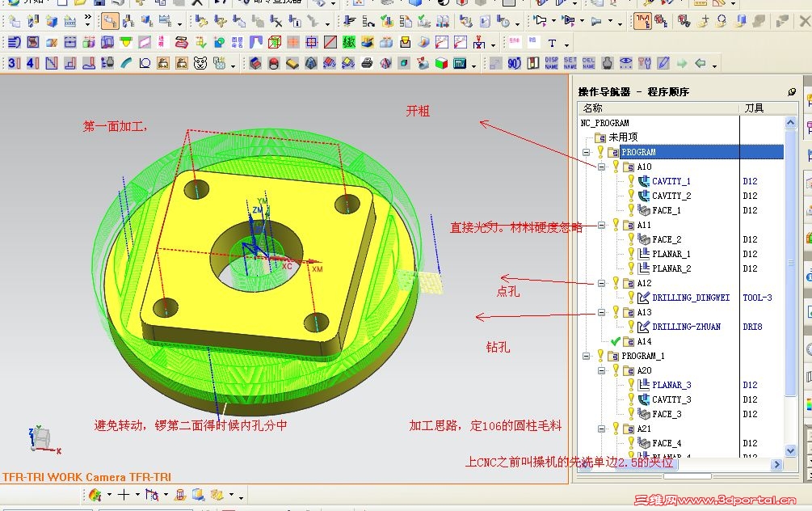Select the NC_PROGRAM root row
812x511 pixels.
(604, 123)
